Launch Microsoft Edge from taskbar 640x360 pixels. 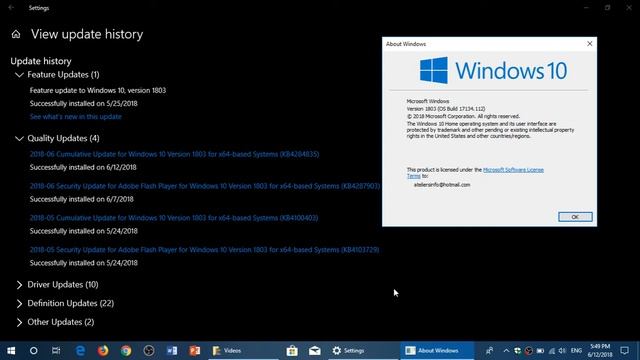(80, 351)
